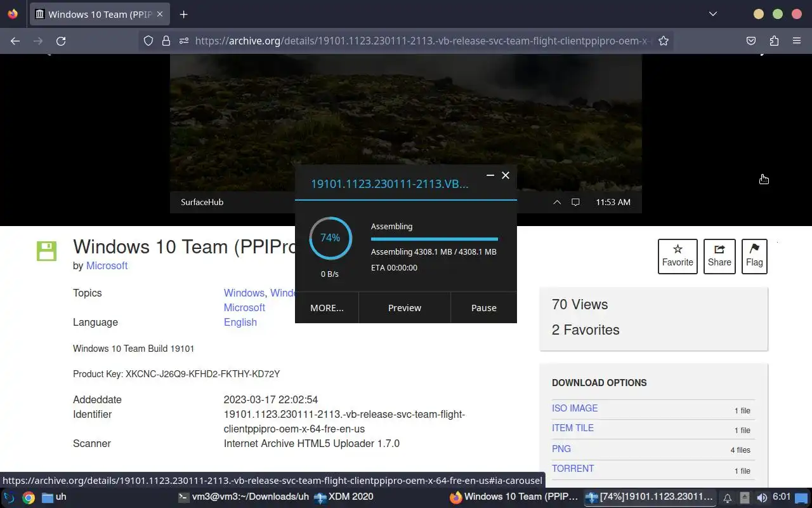Reload the archive.org page

click(x=61, y=41)
